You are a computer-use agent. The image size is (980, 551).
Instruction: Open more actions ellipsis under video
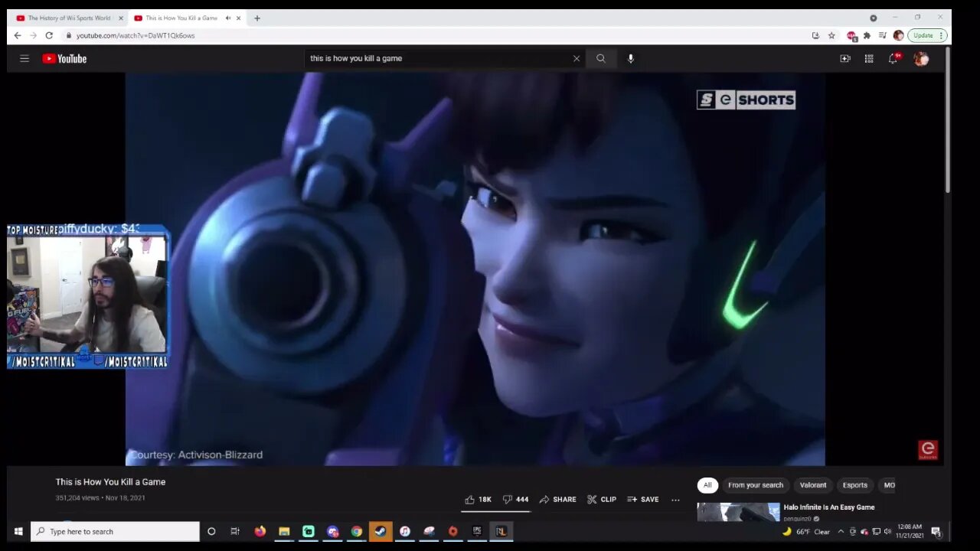pos(675,499)
